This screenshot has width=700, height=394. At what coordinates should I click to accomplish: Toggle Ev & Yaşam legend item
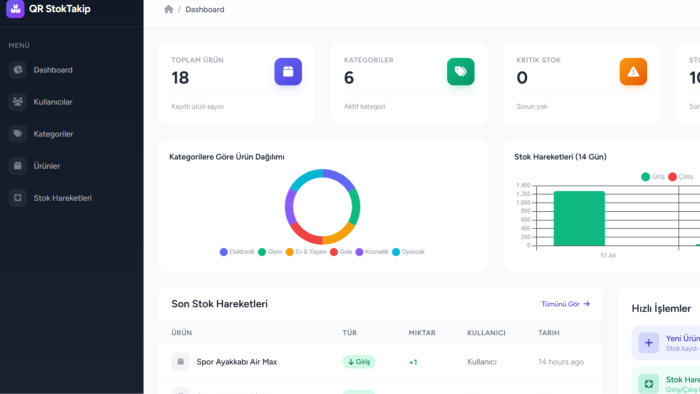point(306,252)
